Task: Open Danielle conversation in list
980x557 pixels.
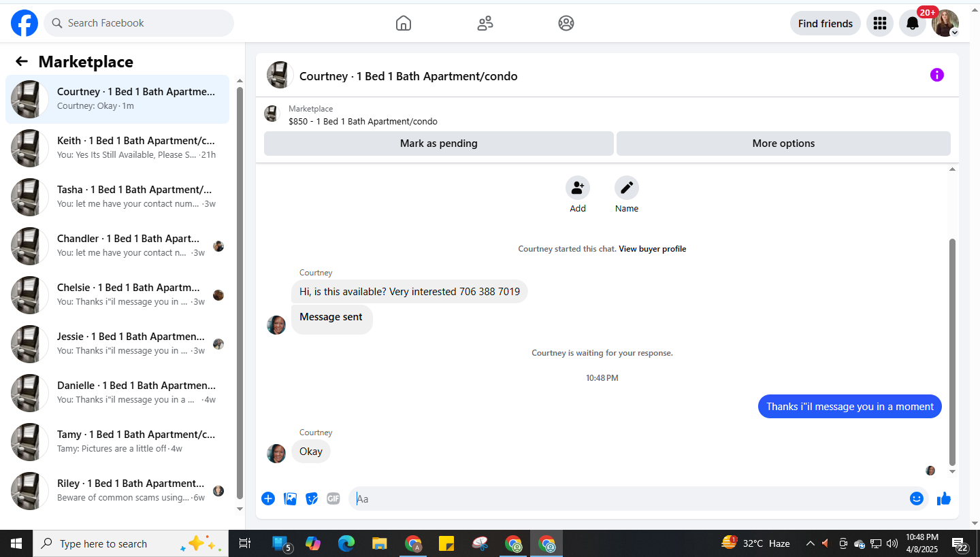Action: [x=117, y=393]
